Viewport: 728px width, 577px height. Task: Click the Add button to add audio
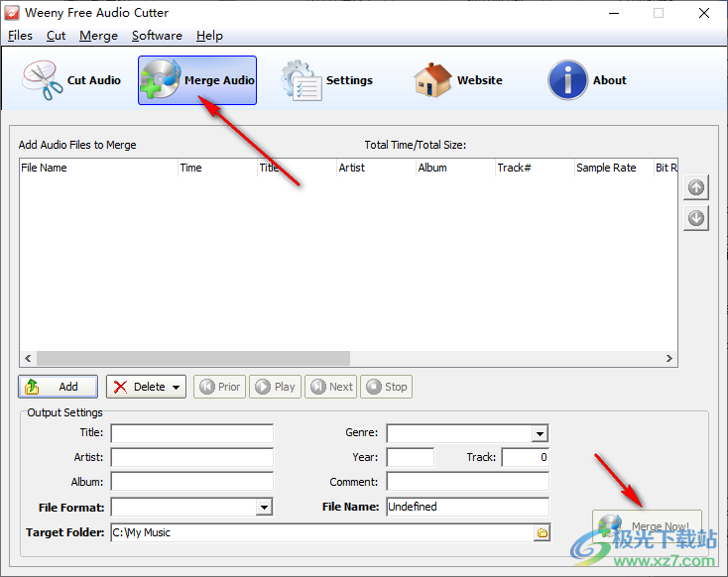click(59, 387)
